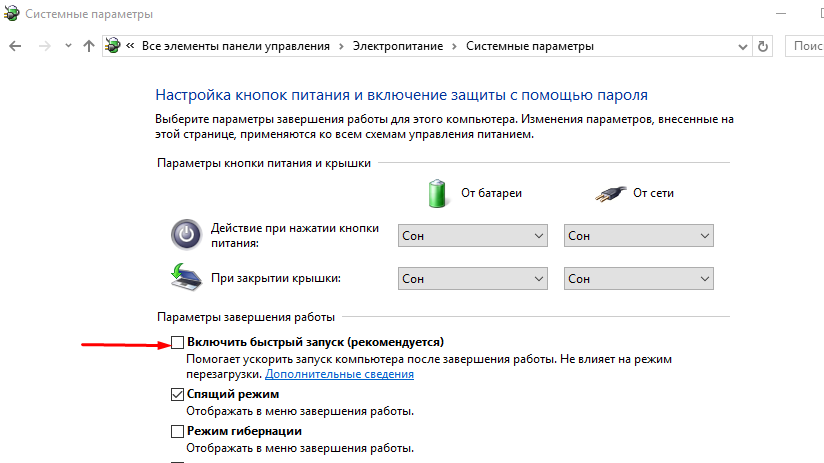Select Все элементы панели управления breadcrumb
Viewport: 824px width, 463px height.
tap(236, 46)
